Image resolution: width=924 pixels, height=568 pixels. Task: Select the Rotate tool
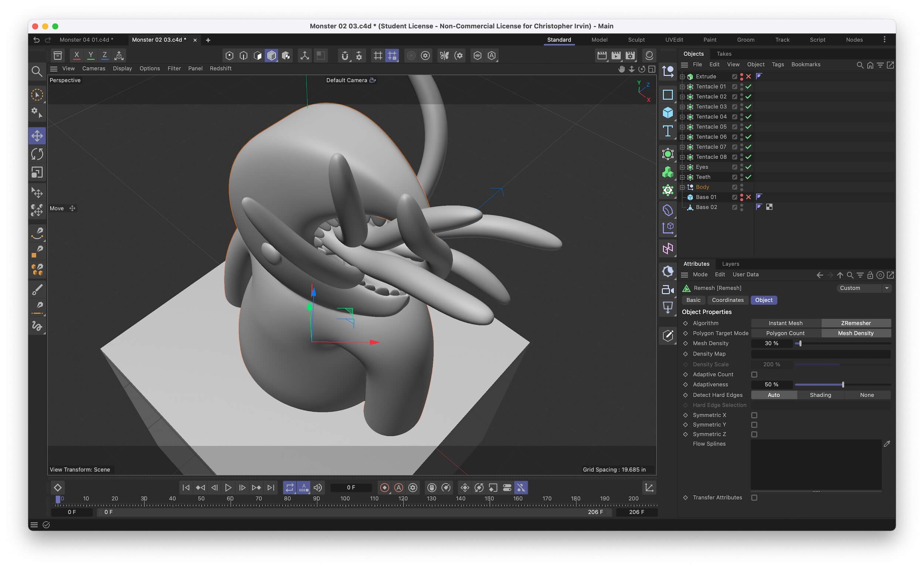[x=37, y=154]
